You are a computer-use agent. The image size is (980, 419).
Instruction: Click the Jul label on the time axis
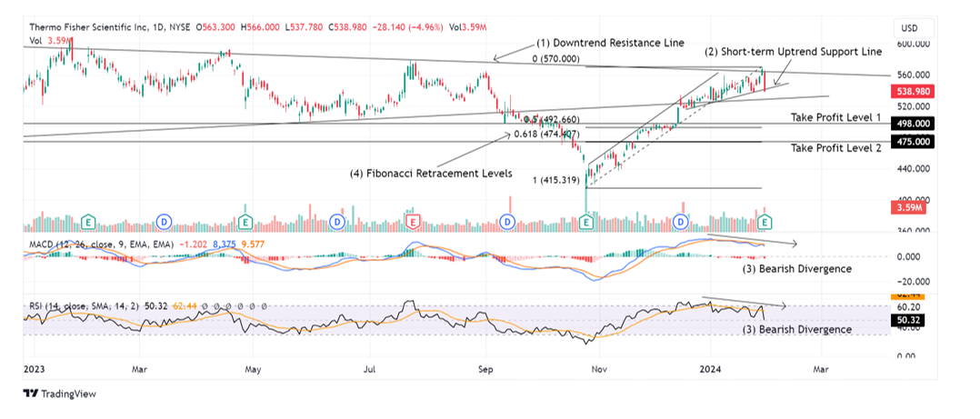(370, 370)
